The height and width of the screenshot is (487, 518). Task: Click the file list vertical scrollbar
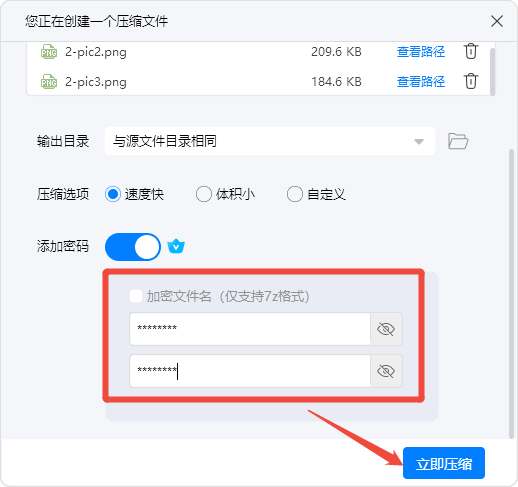pos(492,71)
